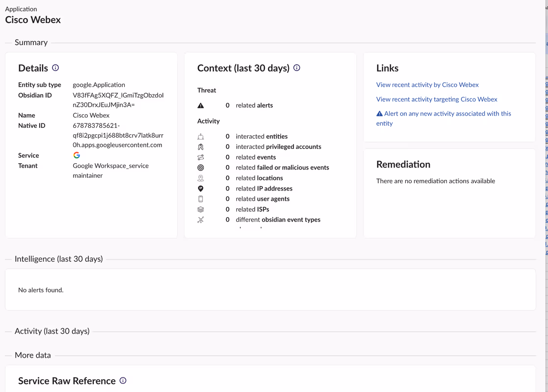Expand the Intelligence (last 30 days) section
The image size is (548, 392).
click(x=59, y=259)
